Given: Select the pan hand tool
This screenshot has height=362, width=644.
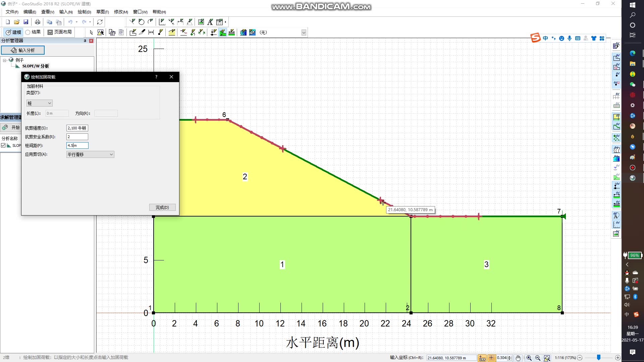Looking at the screenshot, I should tap(518, 358).
